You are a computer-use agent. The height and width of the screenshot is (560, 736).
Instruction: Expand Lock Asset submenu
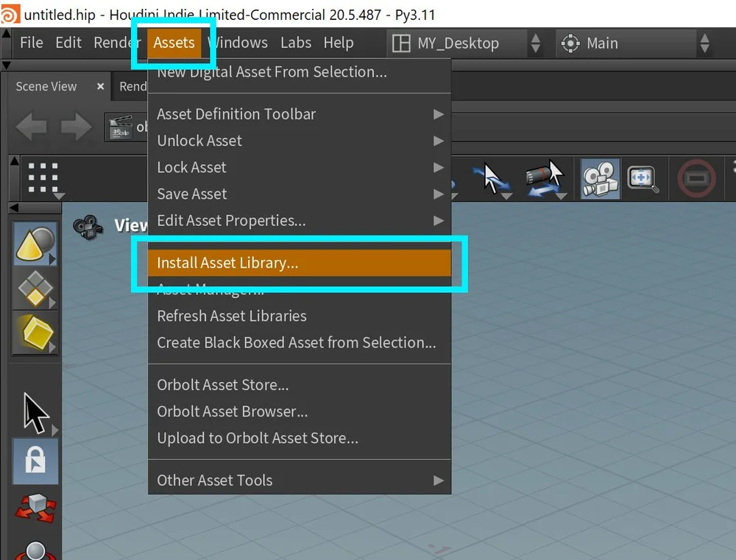pyautogui.click(x=300, y=168)
